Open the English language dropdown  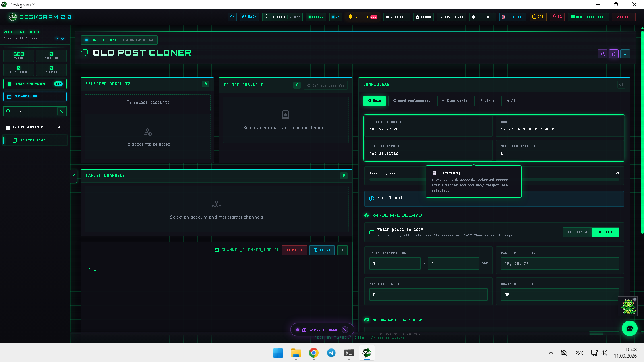click(x=513, y=17)
